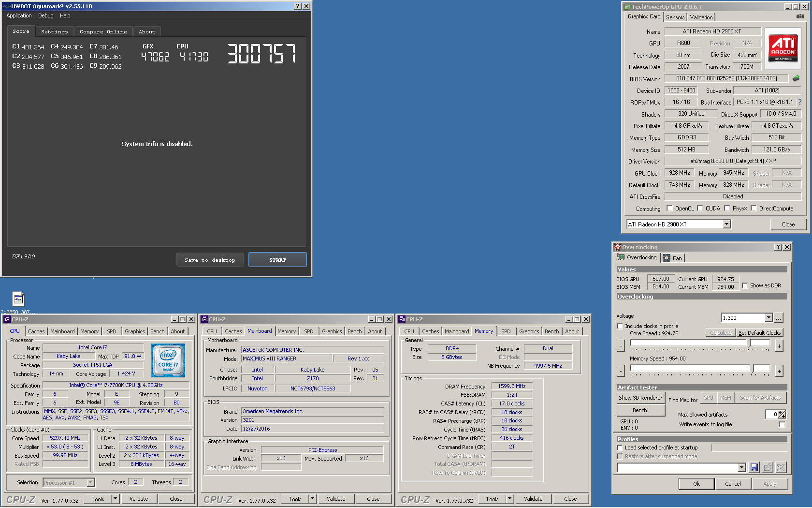Click Set Default Clocks button
This screenshot has width=812, height=508.
pyautogui.click(x=760, y=333)
